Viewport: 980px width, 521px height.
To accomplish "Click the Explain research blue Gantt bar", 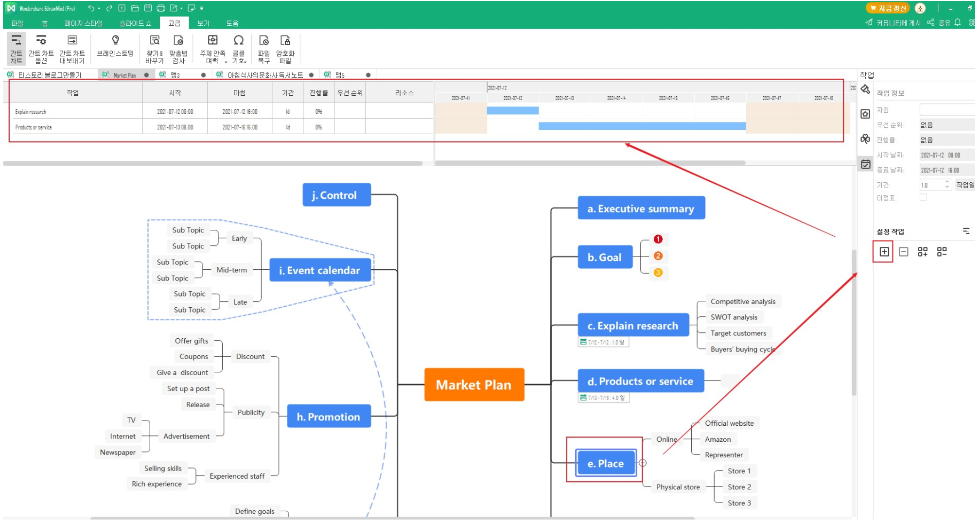I will (x=512, y=111).
